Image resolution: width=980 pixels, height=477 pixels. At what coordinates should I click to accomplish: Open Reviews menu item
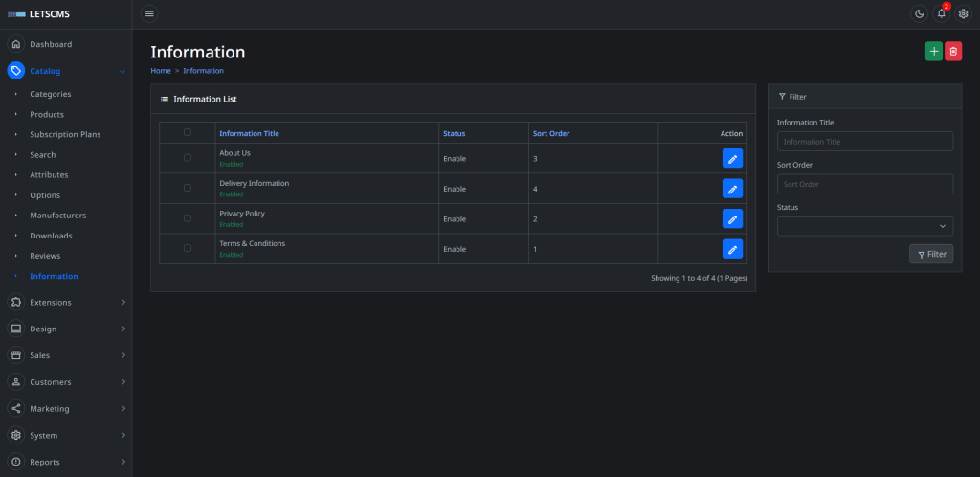(x=45, y=256)
